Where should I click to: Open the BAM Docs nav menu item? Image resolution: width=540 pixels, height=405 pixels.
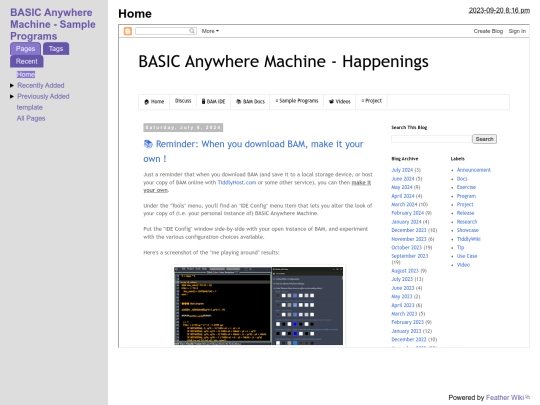[250, 102]
